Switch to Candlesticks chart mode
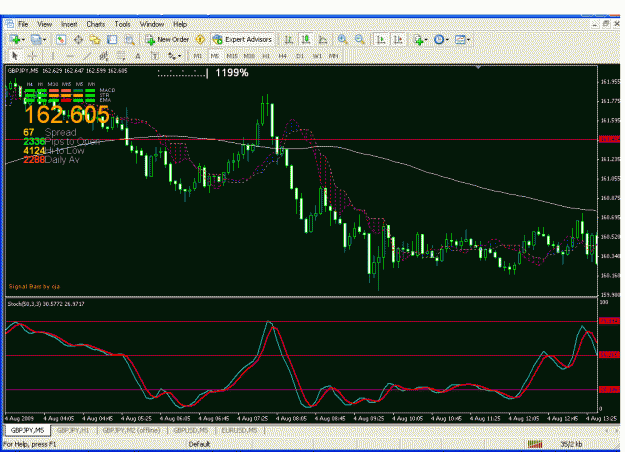625x452 pixels. pyautogui.click(x=306, y=39)
